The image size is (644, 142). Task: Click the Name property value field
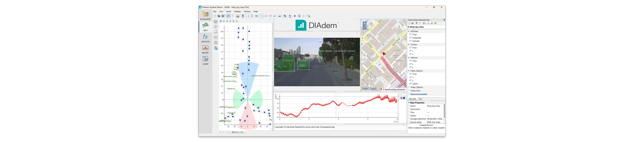click(435, 106)
